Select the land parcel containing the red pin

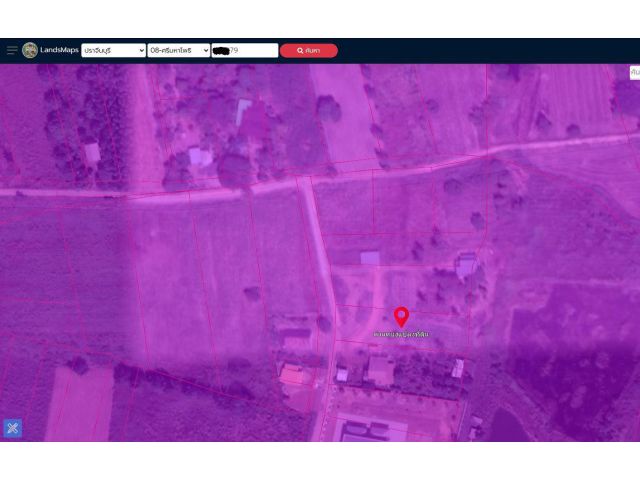click(x=402, y=324)
